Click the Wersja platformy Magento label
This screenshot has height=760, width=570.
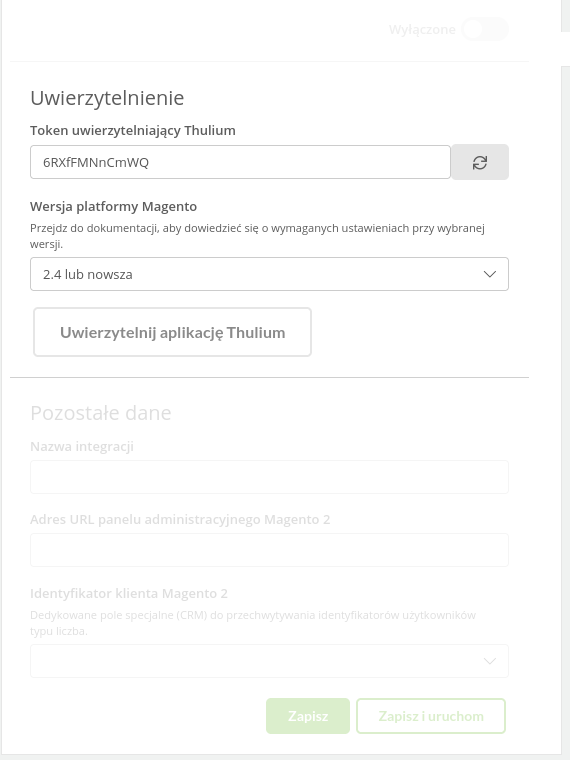click(x=113, y=206)
